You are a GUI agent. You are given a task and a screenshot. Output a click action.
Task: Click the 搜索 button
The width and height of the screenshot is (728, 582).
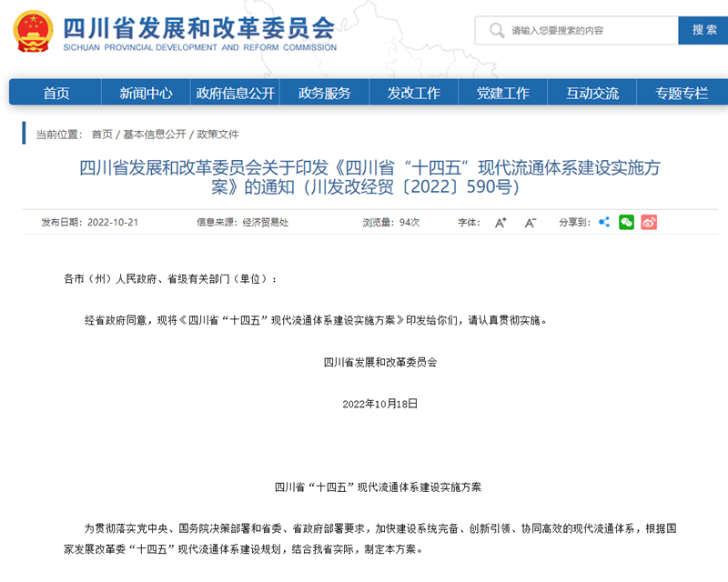click(703, 31)
